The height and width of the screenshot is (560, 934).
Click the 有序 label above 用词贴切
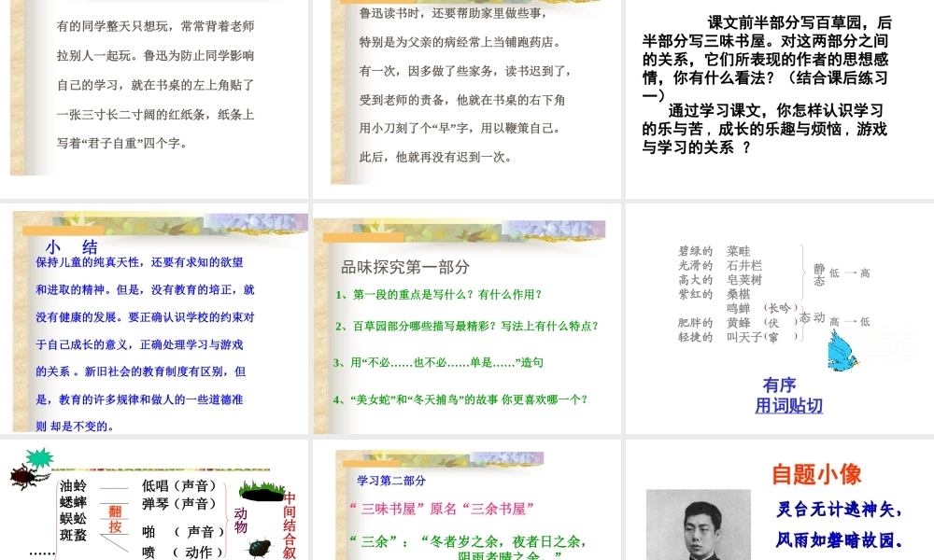[x=779, y=385]
